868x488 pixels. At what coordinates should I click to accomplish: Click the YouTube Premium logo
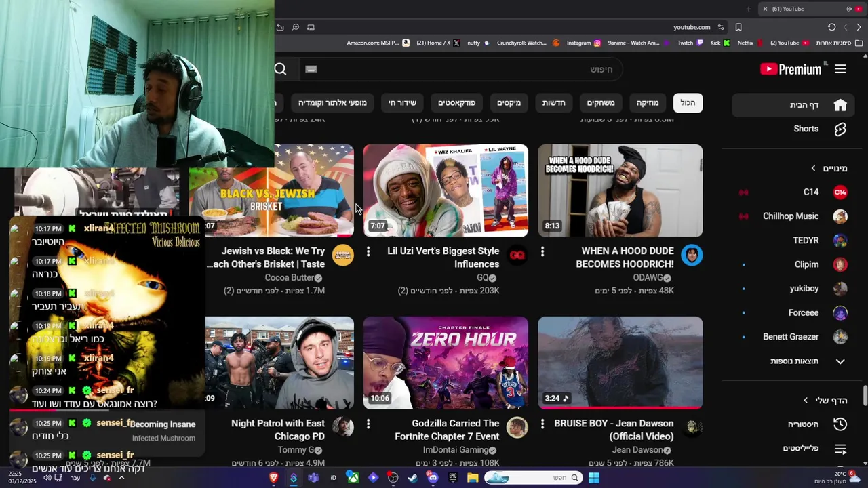click(x=791, y=69)
